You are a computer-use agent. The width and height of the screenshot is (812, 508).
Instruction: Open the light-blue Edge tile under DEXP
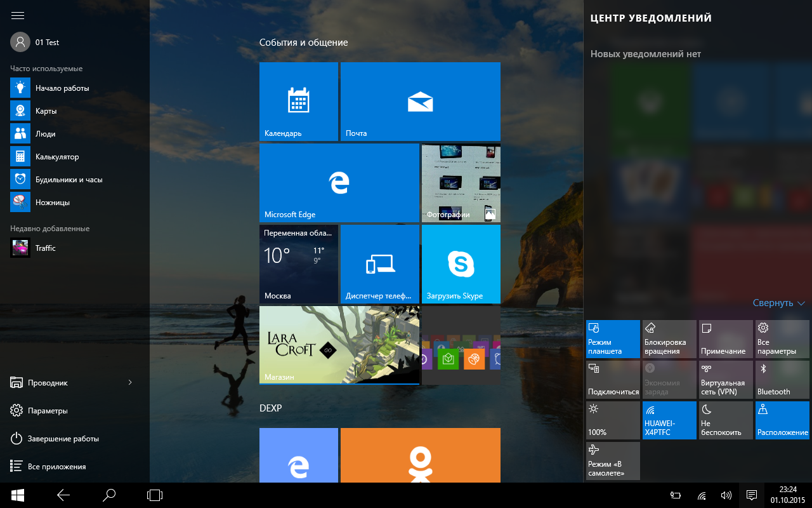click(x=299, y=455)
